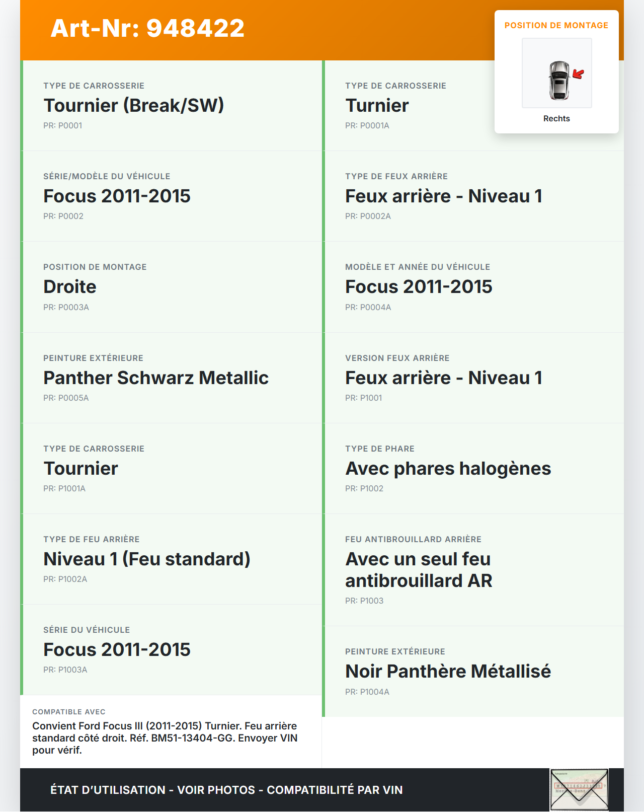This screenshot has width=644, height=812.
Task: Click the PR: P1003A code
Action: [65, 670]
